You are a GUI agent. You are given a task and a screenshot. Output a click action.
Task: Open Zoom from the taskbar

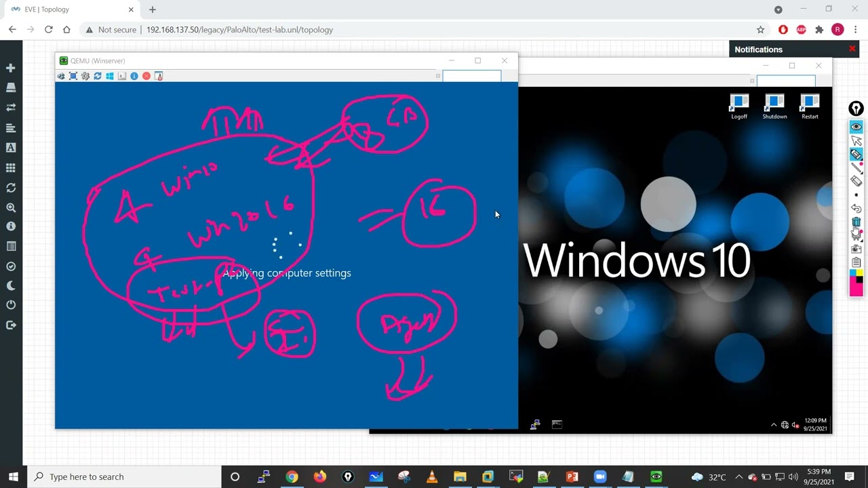point(599,476)
